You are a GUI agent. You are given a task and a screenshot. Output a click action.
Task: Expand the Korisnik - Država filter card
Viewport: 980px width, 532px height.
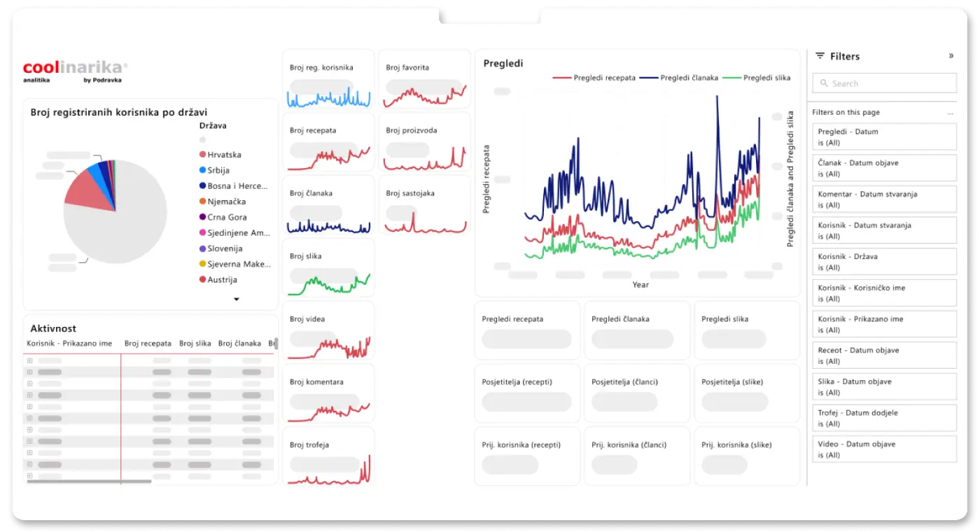pyautogui.click(x=884, y=262)
